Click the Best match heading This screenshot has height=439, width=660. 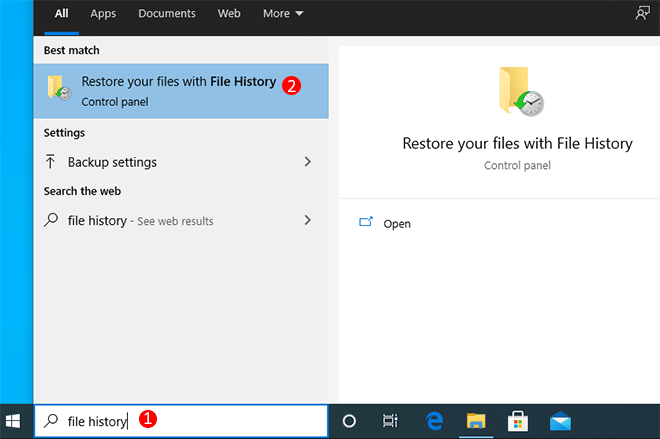72,50
